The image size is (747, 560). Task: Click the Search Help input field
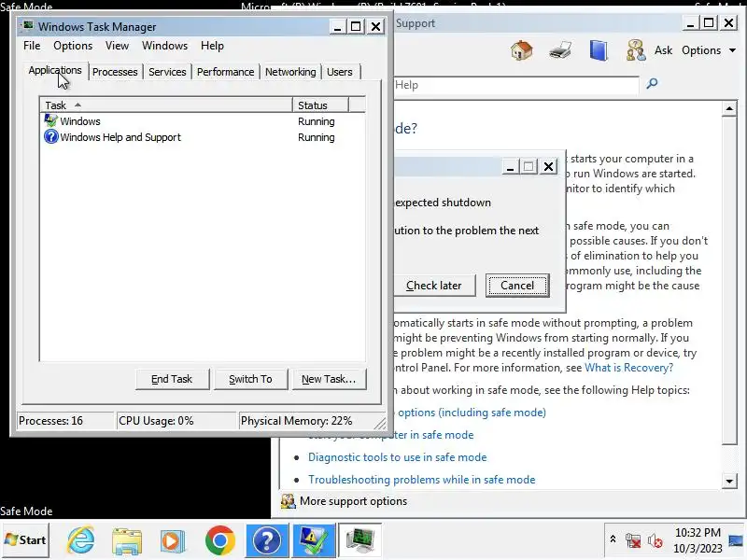[516, 85]
